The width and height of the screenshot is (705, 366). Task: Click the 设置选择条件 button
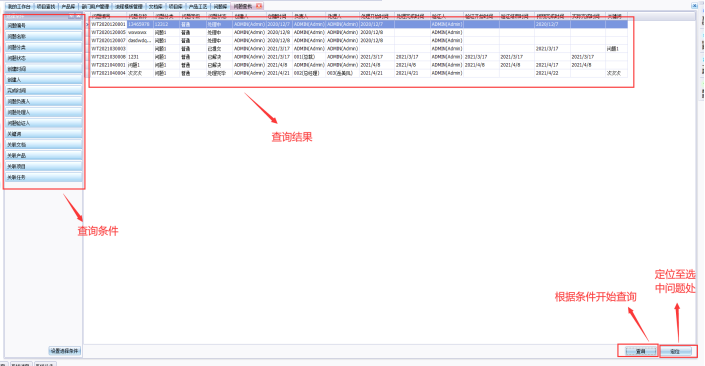(65, 351)
